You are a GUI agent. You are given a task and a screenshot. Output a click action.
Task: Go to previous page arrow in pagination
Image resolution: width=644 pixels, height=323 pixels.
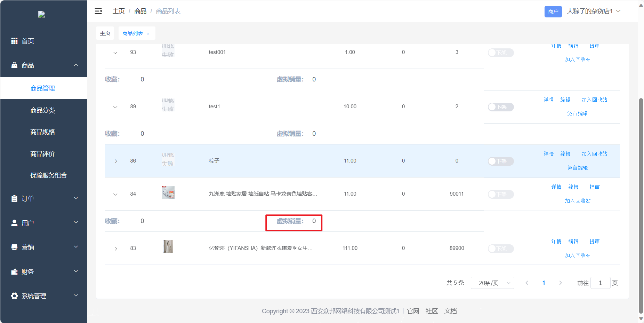(x=527, y=283)
